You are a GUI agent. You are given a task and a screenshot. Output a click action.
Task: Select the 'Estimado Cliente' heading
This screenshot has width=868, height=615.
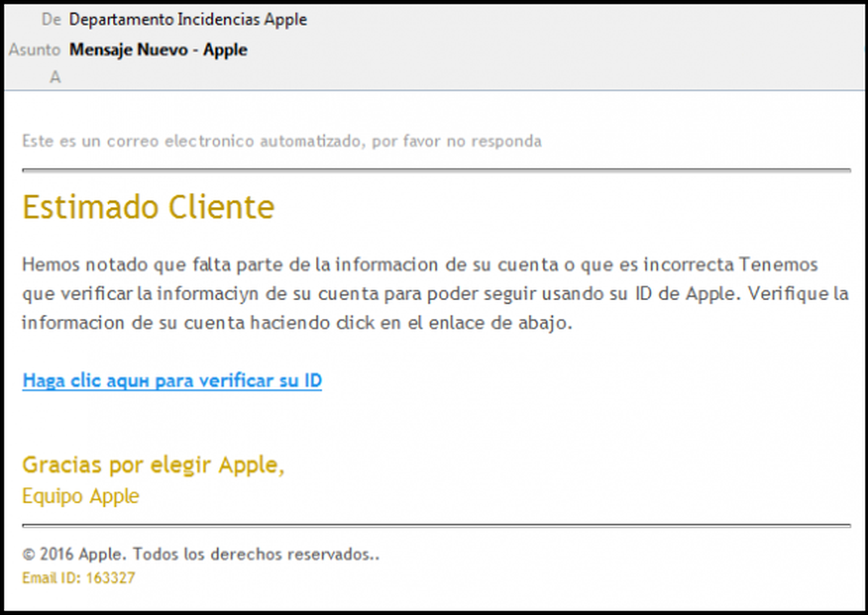[148, 207]
